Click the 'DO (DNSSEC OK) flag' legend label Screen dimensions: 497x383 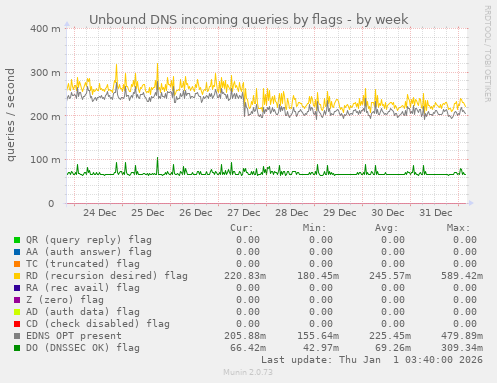tap(83, 348)
